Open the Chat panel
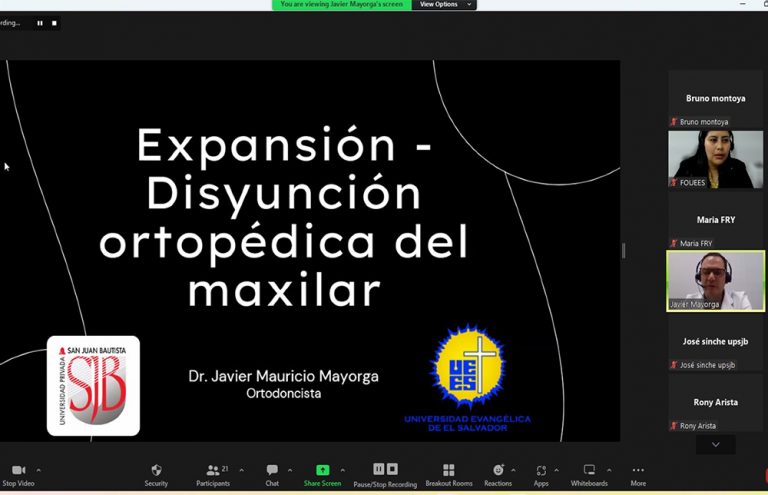Image resolution: width=768 pixels, height=495 pixels. point(272,470)
